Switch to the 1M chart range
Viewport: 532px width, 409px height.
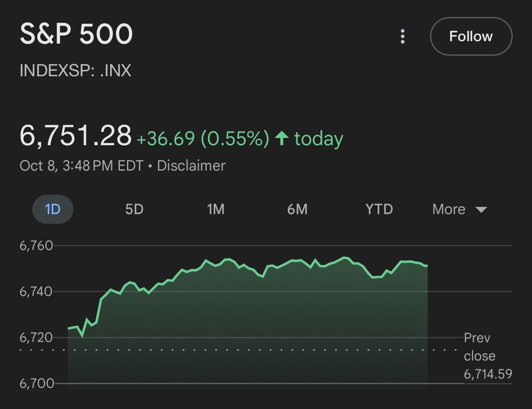click(x=216, y=209)
